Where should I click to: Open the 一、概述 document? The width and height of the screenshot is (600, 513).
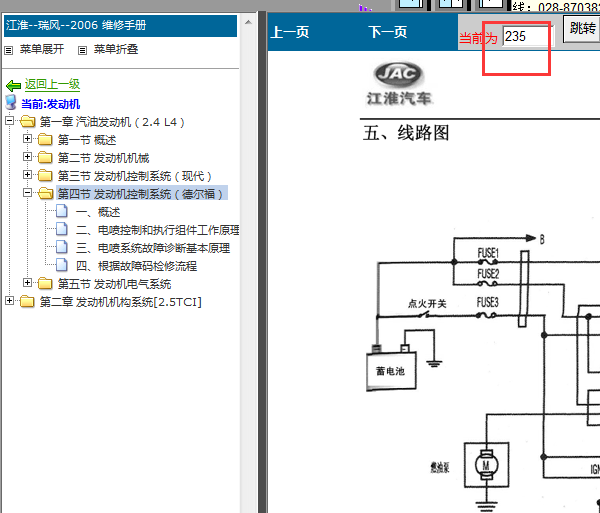coord(98,212)
